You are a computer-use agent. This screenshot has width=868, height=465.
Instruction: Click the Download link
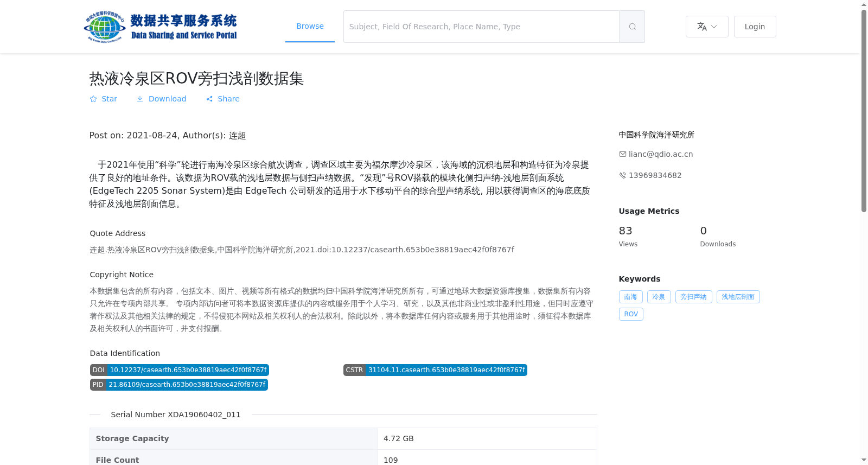click(161, 99)
